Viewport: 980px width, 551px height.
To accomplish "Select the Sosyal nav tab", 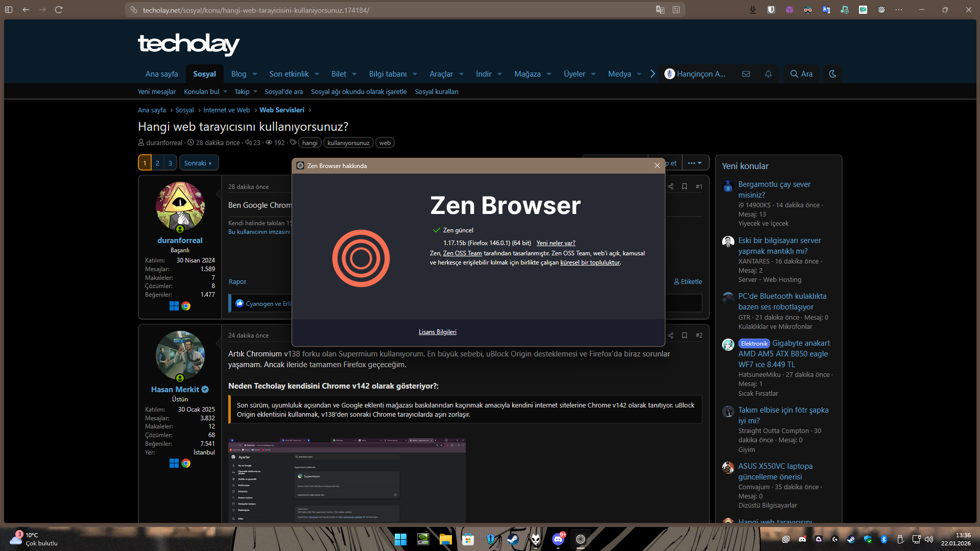I will [204, 74].
